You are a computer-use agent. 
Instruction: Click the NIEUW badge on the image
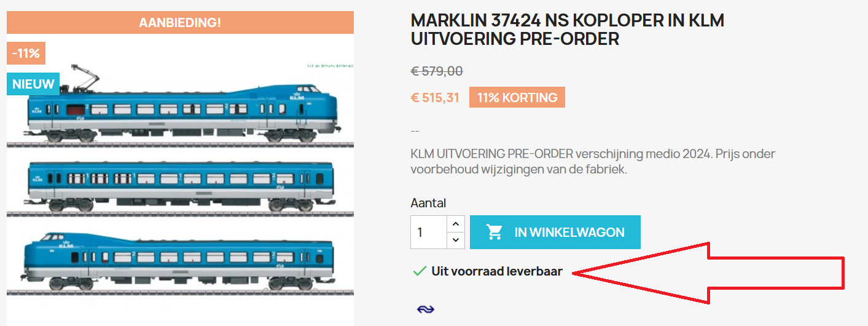33,84
